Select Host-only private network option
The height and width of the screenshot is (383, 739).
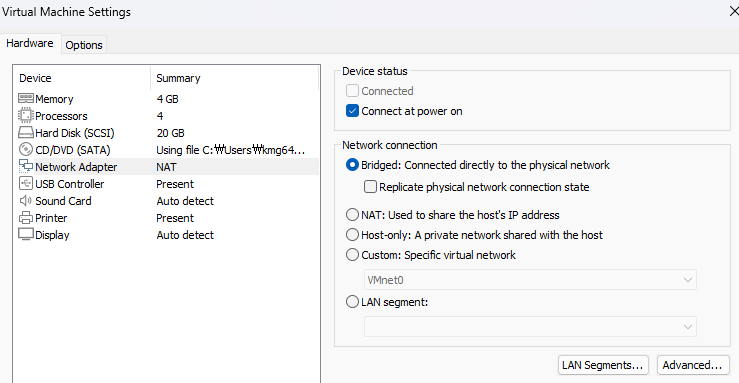[353, 235]
